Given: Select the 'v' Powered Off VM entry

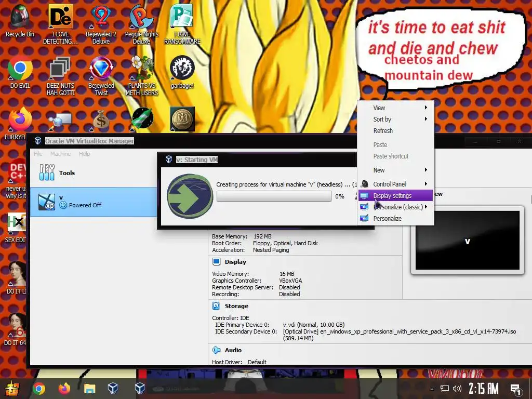Looking at the screenshot, I should (94, 202).
